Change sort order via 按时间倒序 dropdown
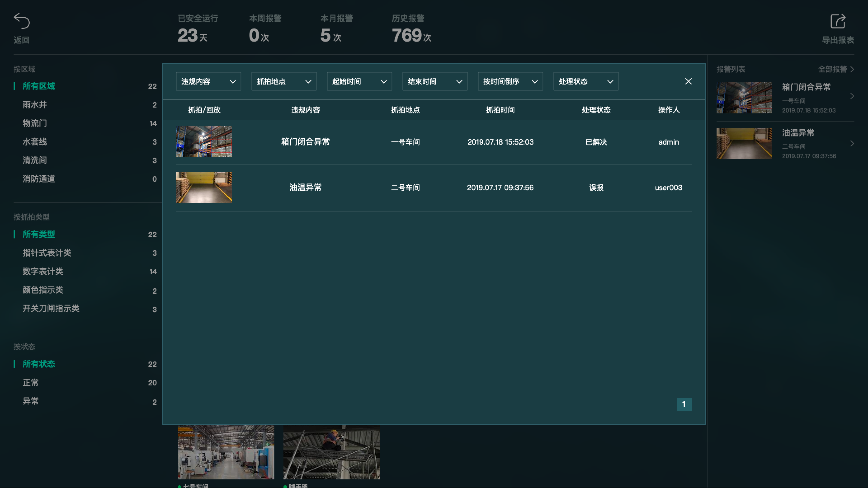 point(510,82)
